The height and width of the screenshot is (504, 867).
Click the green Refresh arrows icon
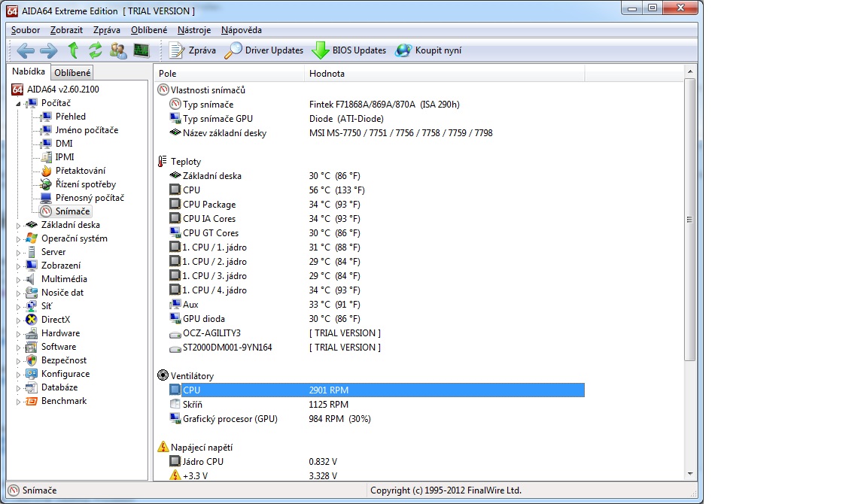tap(95, 50)
